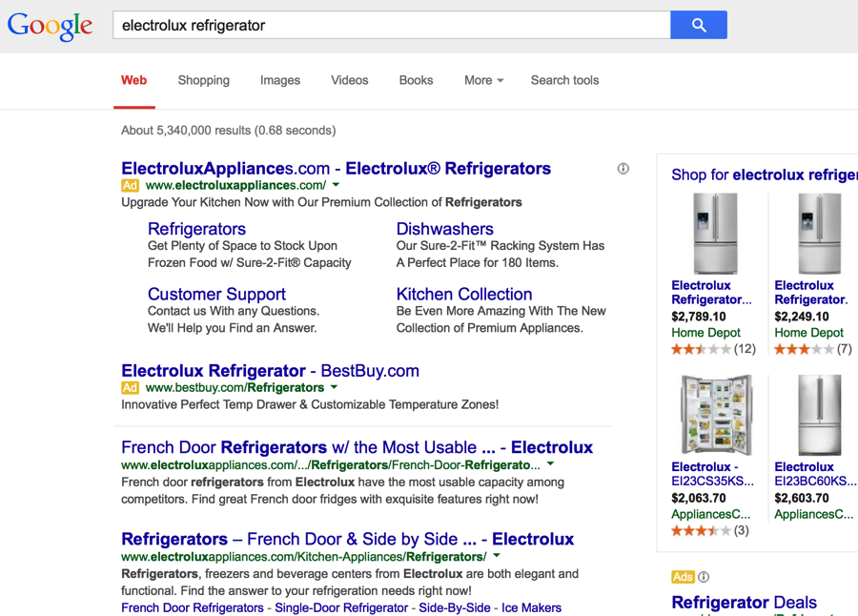Open dropdown arrow beside French-Door-Refrigerato... URL
The image size is (858, 616).
pyautogui.click(x=550, y=464)
